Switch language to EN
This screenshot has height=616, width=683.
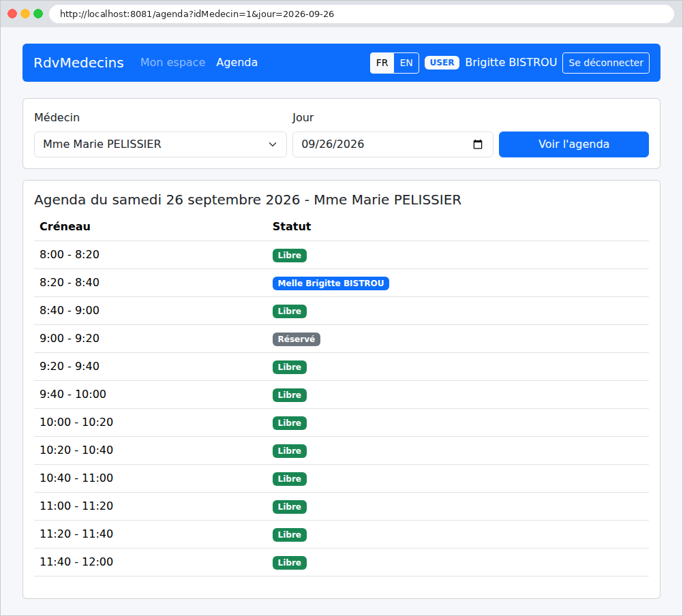point(406,63)
